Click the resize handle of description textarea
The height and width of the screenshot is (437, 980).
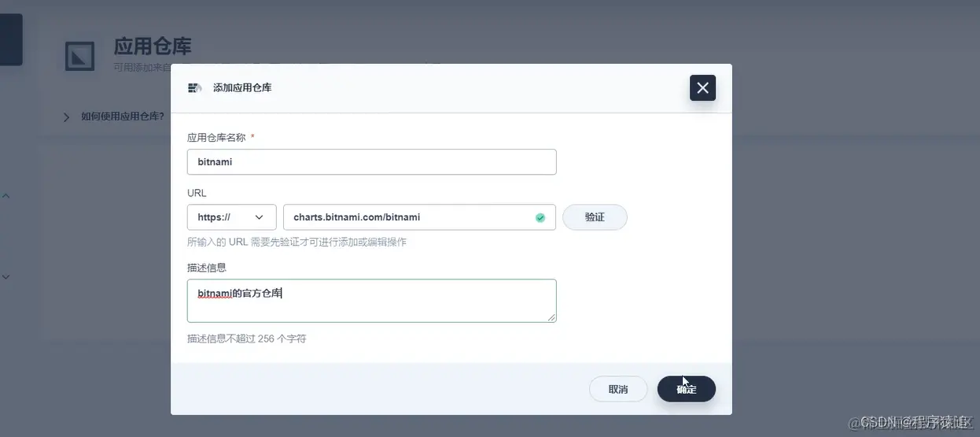[551, 317]
